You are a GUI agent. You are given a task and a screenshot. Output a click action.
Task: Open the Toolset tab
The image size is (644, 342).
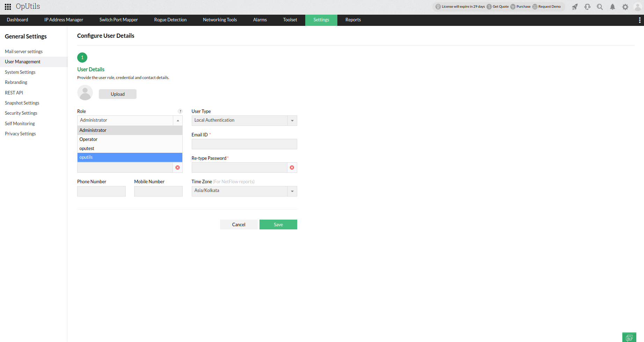(x=290, y=20)
